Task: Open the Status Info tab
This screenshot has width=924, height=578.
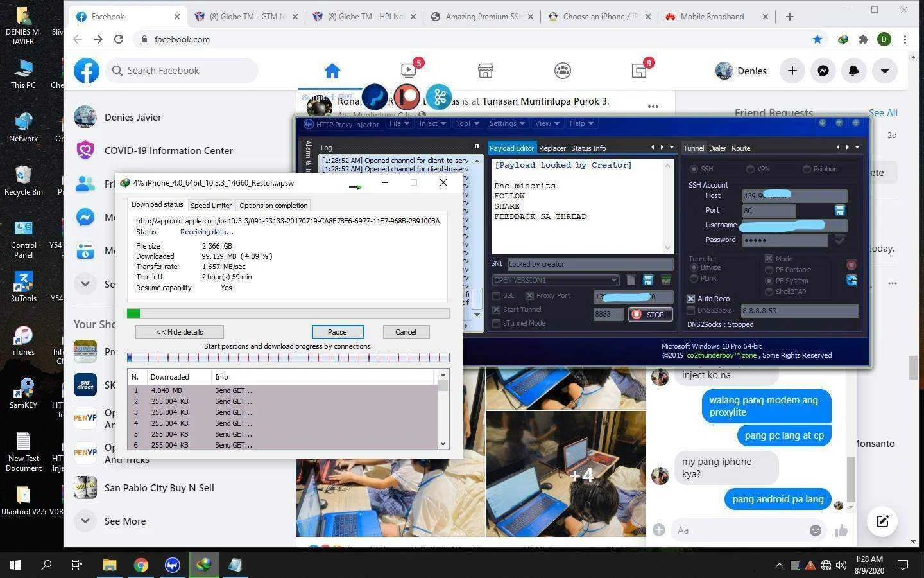Action: (588, 148)
